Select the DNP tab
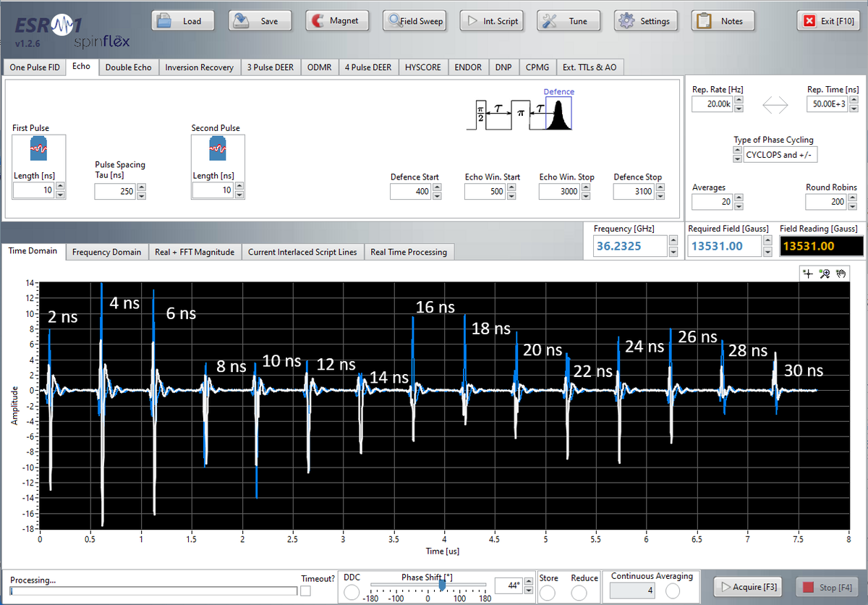Image resolution: width=868 pixels, height=605 pixels. (503, 67)
